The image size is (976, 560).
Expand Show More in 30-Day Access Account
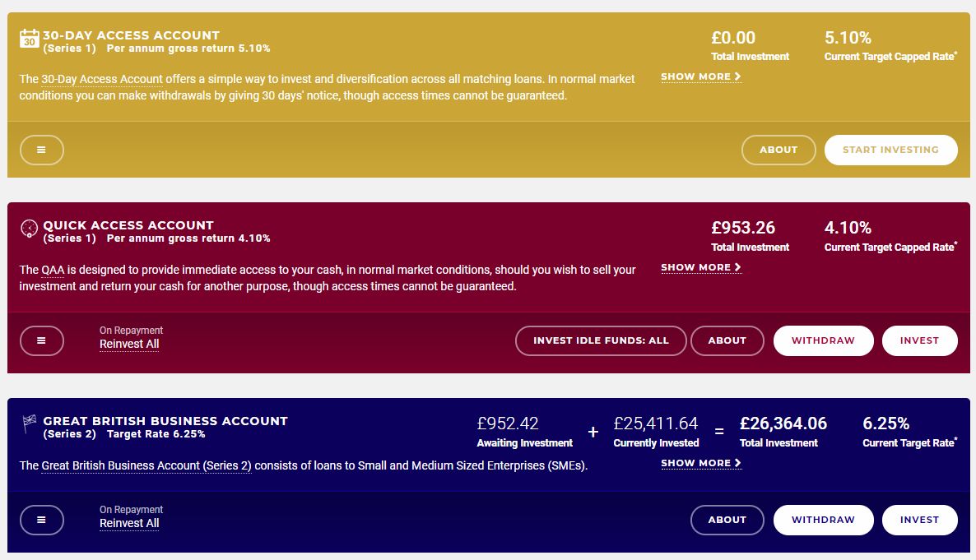pyautogui.click(x=701, y=76)
